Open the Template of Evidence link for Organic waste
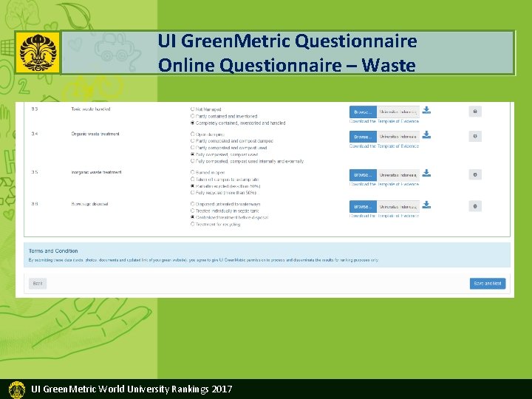This screenshot has width=532, height=399. pyautogui.click(x=384, y=146)
